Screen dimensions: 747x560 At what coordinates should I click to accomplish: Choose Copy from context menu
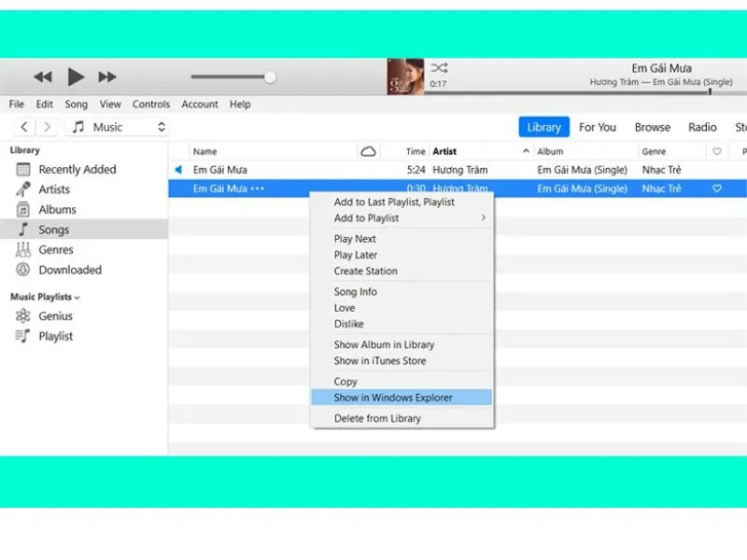(345, 382)
